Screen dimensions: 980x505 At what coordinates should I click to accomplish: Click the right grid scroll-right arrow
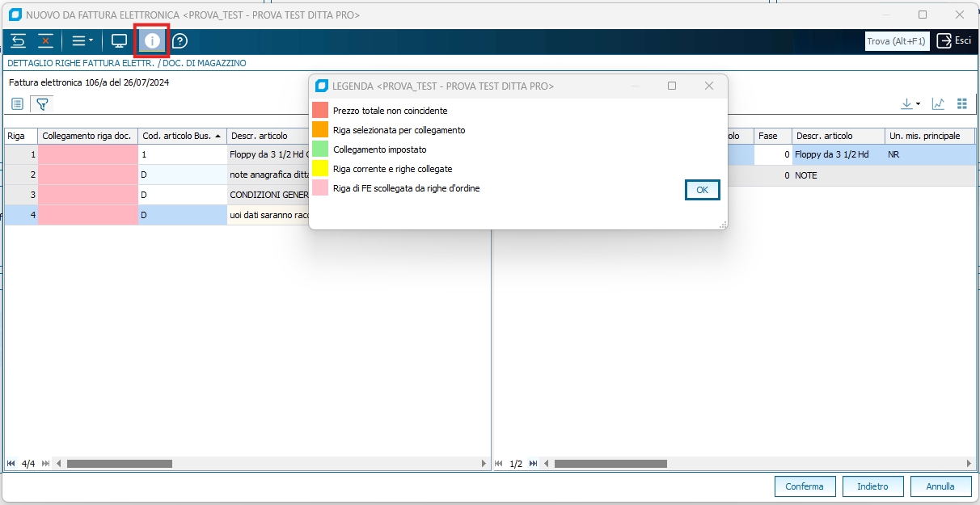tap(969, 464)
